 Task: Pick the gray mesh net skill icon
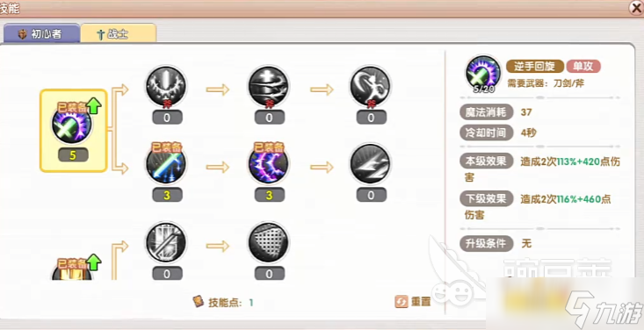[x=269, y=242]
